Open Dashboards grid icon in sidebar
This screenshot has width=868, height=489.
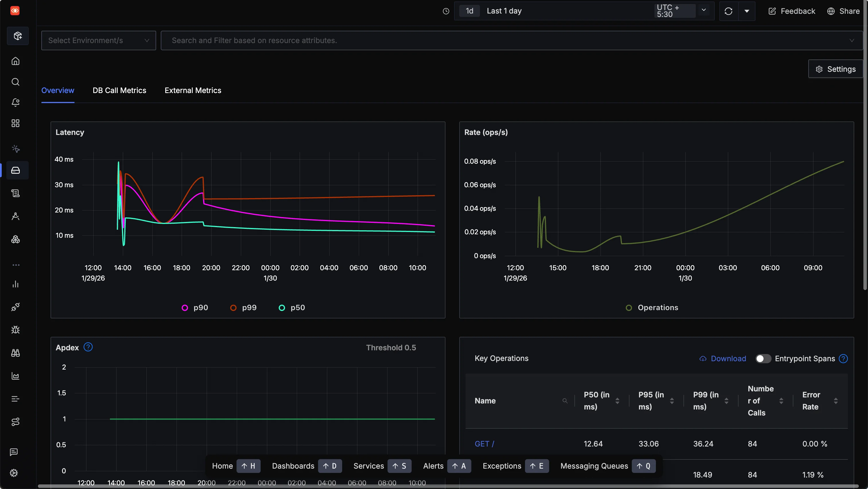point(15,123)
